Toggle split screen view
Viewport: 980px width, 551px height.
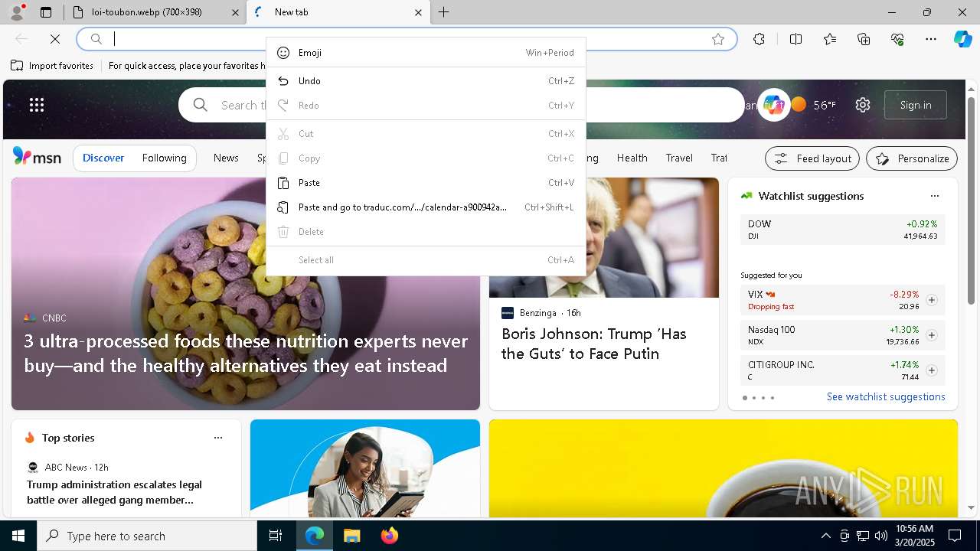795,39
